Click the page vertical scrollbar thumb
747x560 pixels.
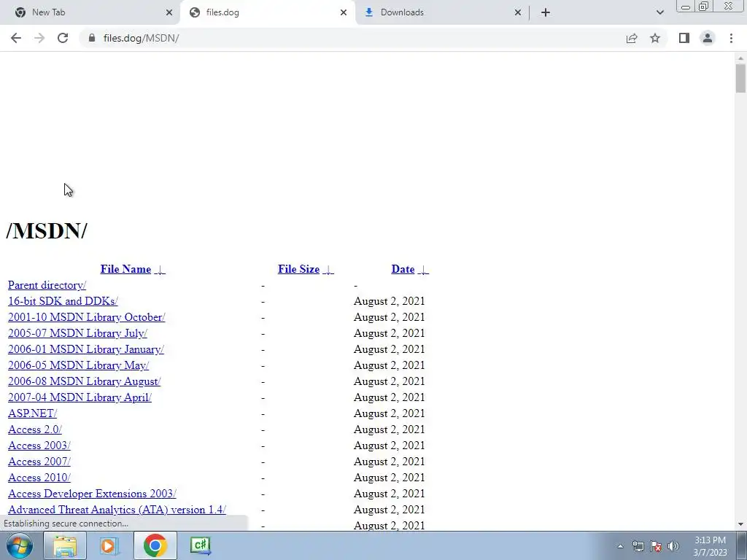[x=740, y=79]
